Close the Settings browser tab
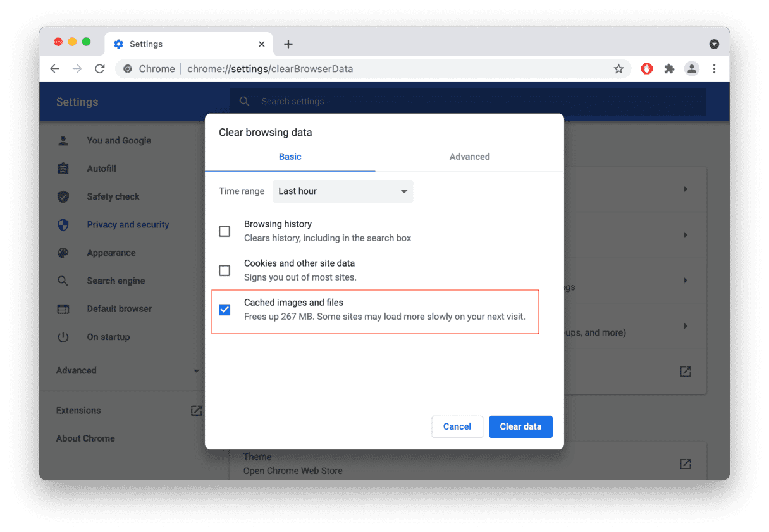This screenshot has height=532, width=769. [262, 44]
